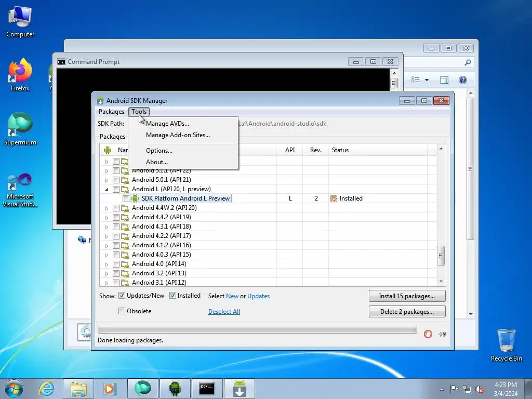Open the Computer desktop icon
The height and width of the screenshot is (399, 532).
(20, 22)
